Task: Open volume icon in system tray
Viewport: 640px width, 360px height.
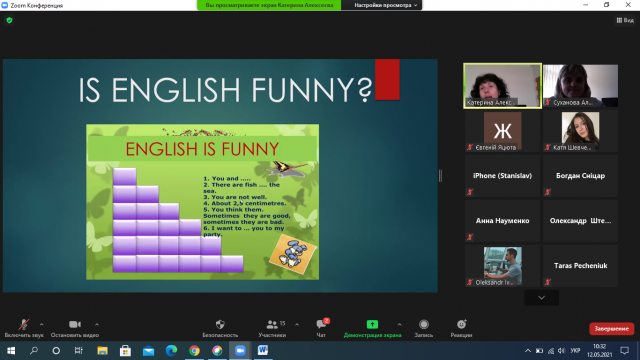Action: click(562, 351)
